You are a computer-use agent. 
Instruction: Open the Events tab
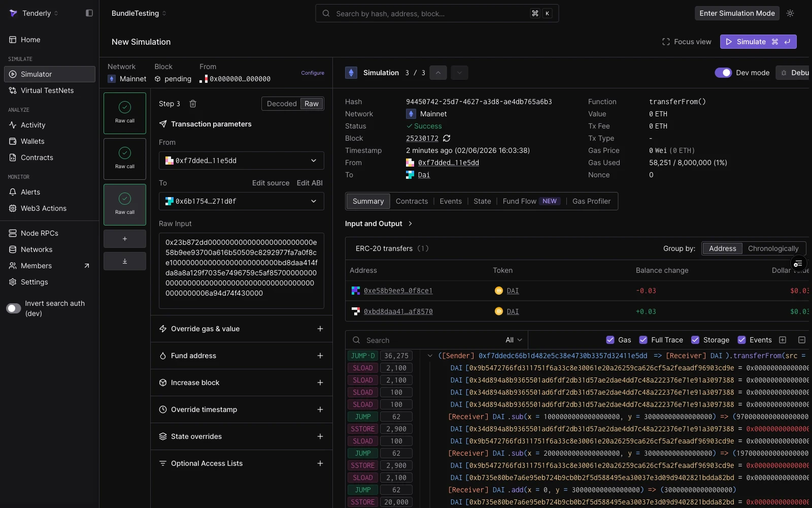[x=451, y=201]
